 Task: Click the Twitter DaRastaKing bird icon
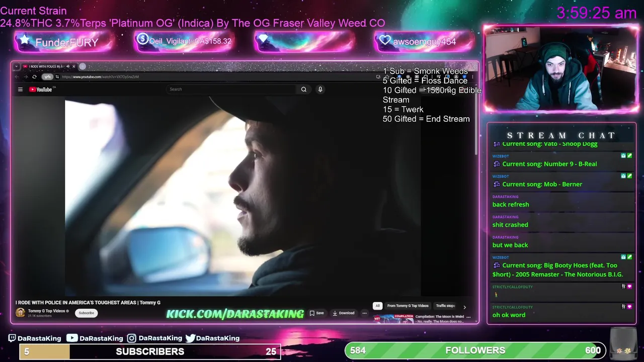coord(190,338)
